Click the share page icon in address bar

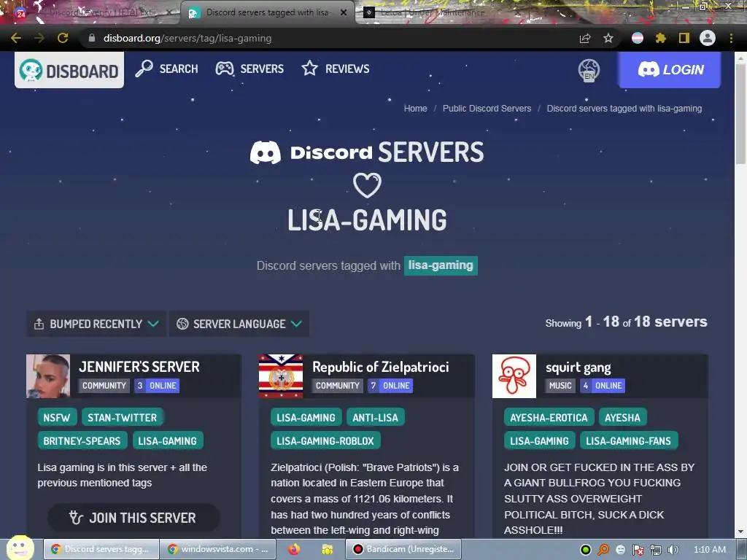click(x=584, y=38)
